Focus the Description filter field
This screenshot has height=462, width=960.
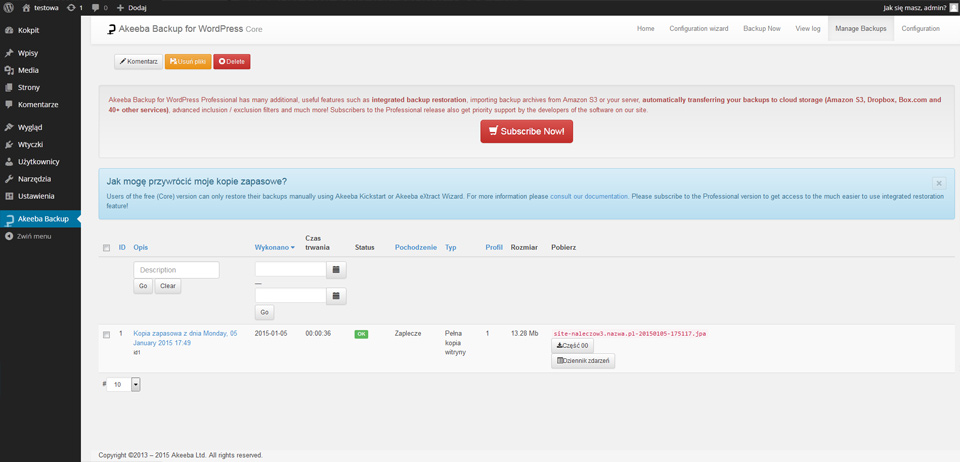pos(176,270)
